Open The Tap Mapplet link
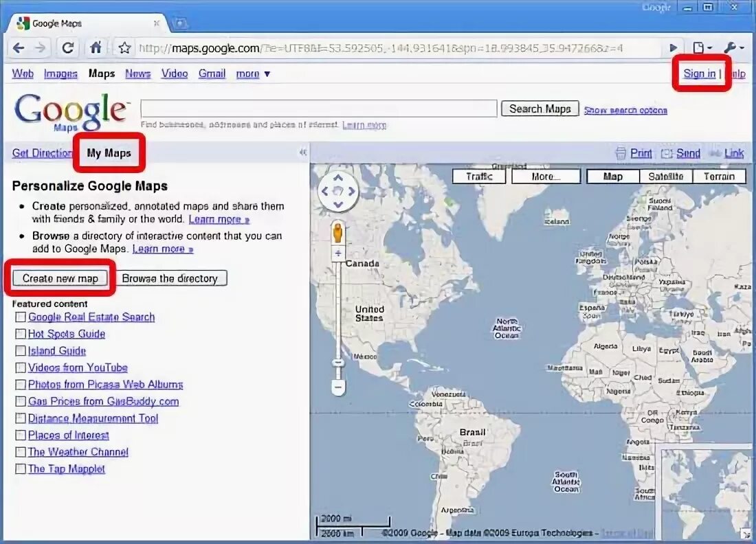This screenshot has width=756, height=544. pos(66,469)
